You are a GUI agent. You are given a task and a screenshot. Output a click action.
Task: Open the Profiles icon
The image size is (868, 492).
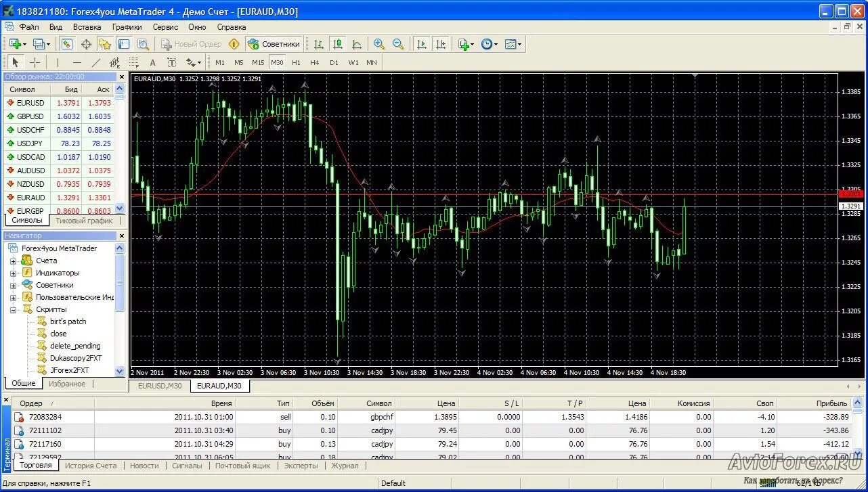[38, 44]
